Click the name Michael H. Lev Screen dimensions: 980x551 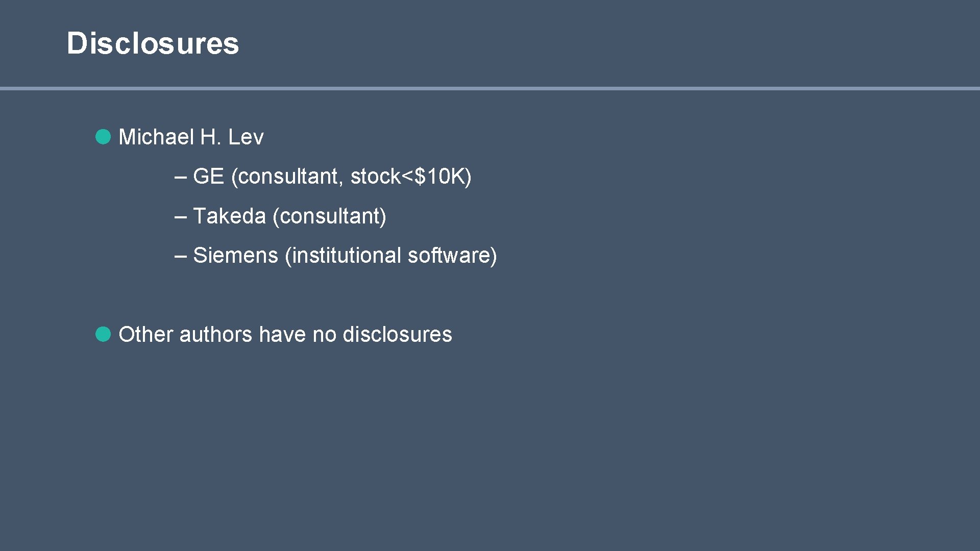click(x=191, y=137)
